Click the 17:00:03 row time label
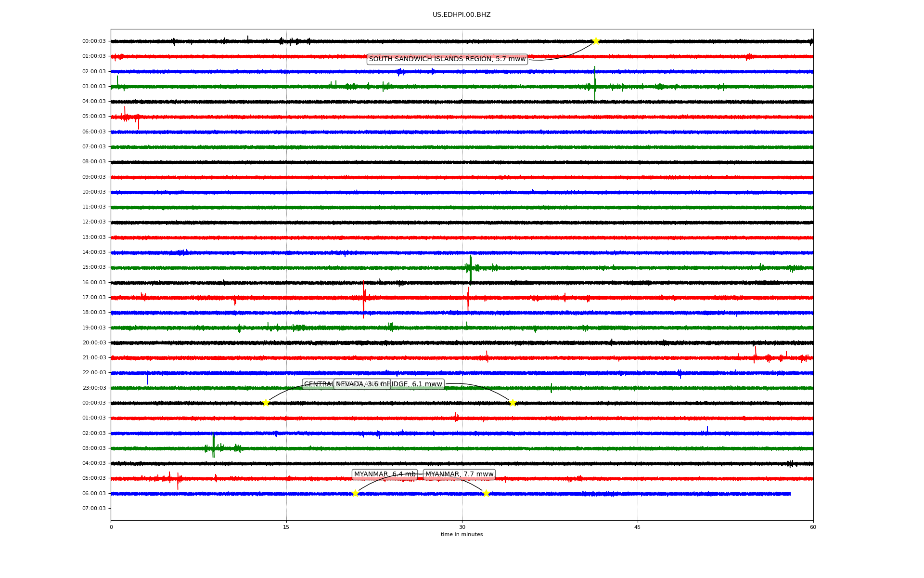 [94, 298]
